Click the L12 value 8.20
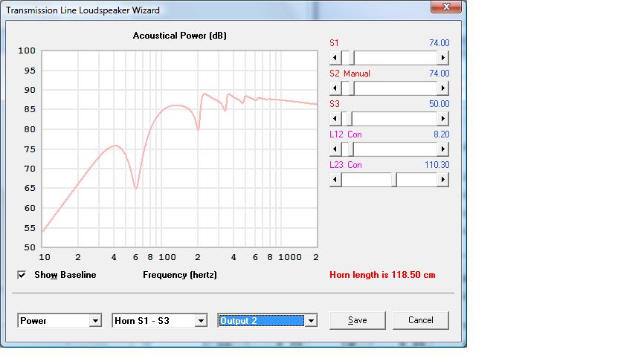 point(441,134)
